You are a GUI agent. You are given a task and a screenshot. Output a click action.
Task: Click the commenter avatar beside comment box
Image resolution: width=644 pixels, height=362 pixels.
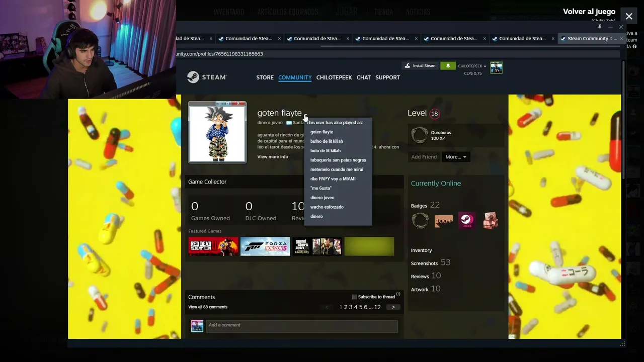pyautogui.click(x=197, y=326)
